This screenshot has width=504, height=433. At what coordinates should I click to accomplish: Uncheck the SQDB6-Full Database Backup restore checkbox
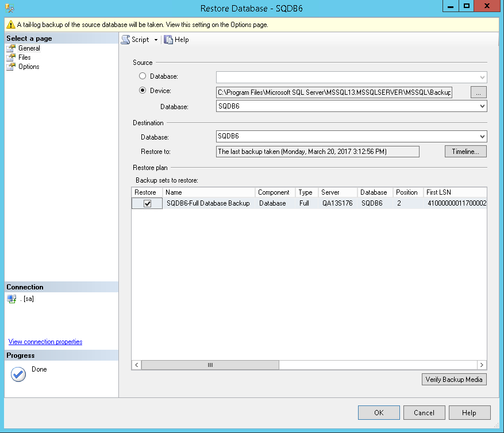pyautogui.click(x=147, y=203)
